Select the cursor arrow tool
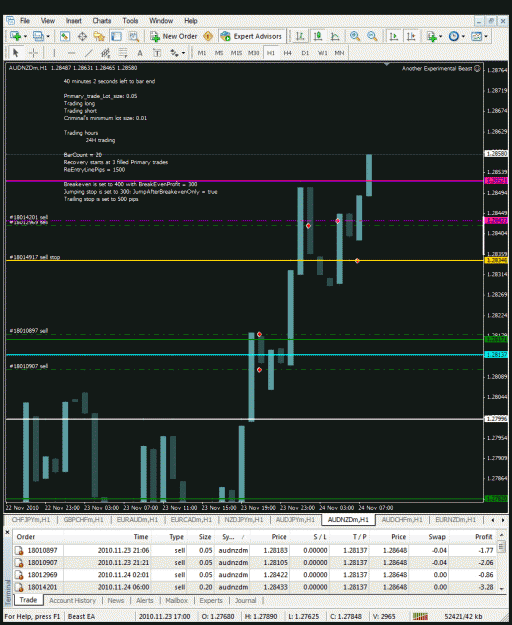This screenshot has width=512, height=625. [x=16, y=53]
